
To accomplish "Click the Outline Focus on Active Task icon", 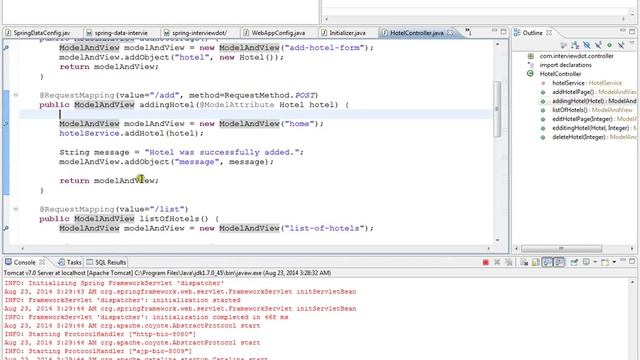I will click(x=564, y=45).
